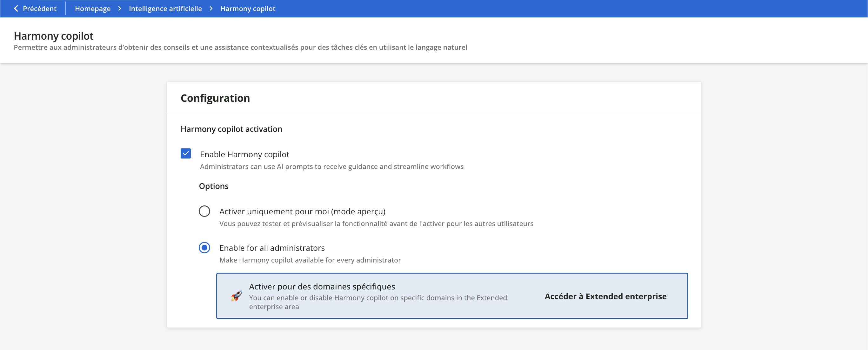Uncheck Enable Harmony copilot checkbox
Image resolution: width=868 pixels, height=350 pixels.
(186, 153)
